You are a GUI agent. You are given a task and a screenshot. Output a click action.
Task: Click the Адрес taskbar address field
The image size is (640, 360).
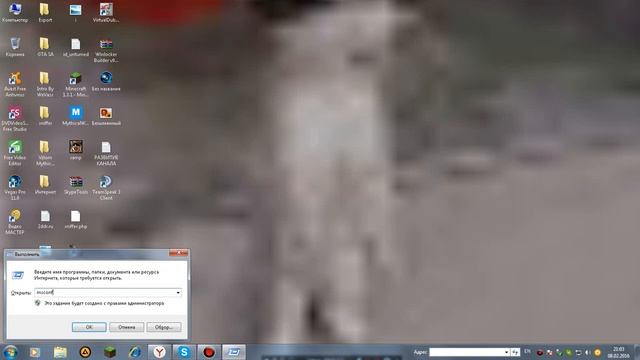(466, 352)
